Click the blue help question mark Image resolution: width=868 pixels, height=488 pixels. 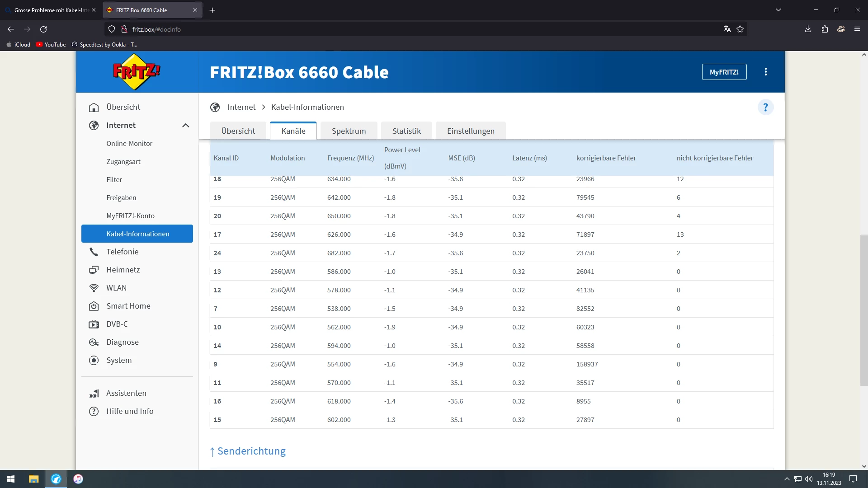(765, 108)
